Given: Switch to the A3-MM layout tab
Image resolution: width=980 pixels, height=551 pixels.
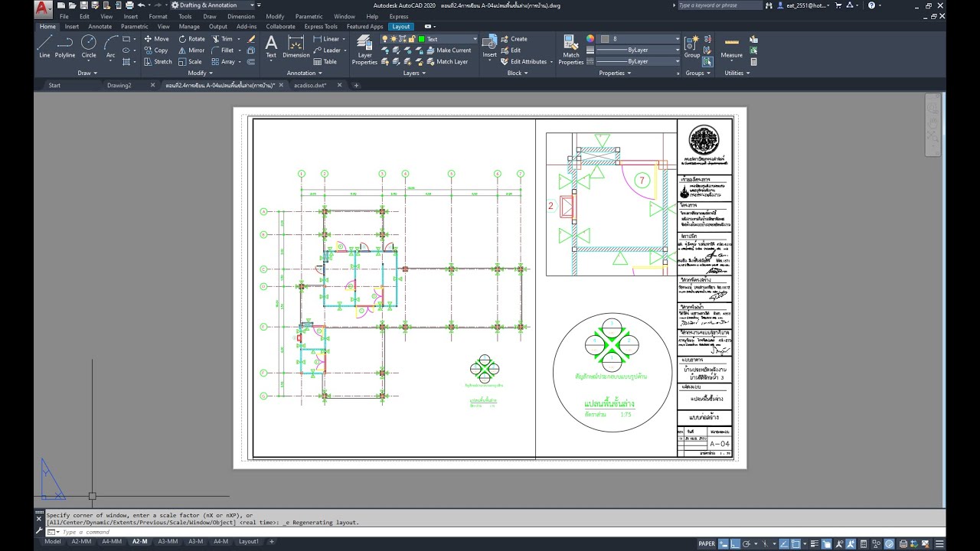Looking at the screenshot, I should tap(168, 542).
